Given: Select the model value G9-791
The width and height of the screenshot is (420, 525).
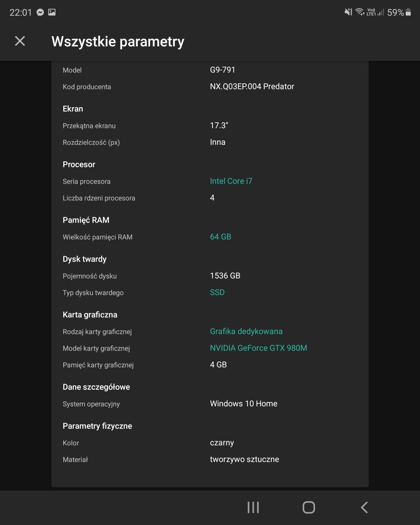Looking at the screenshot, I should (x=222, y=69).
